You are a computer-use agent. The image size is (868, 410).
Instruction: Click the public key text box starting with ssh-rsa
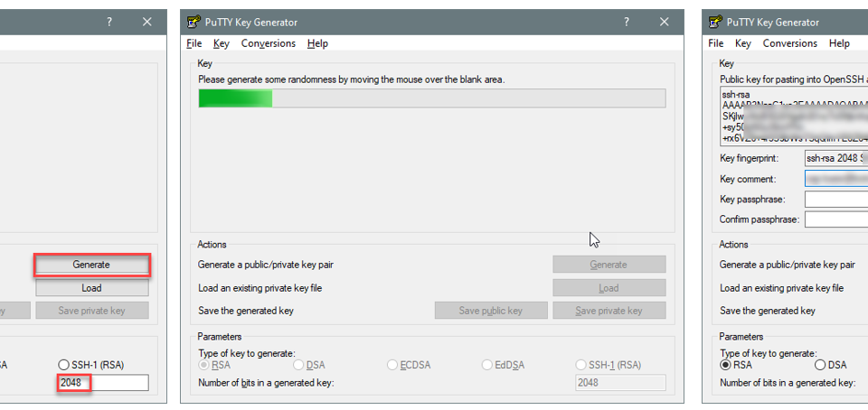[x=794, y=116]
